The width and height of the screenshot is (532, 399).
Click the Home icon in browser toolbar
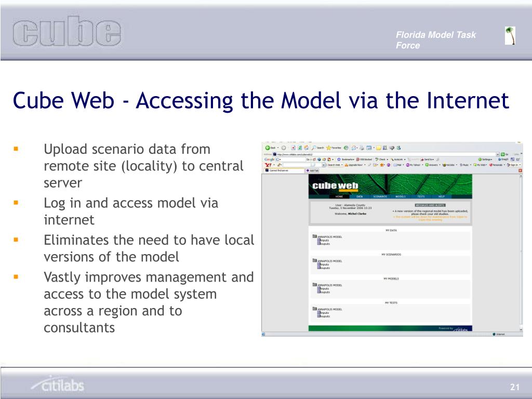pos(306,148)
